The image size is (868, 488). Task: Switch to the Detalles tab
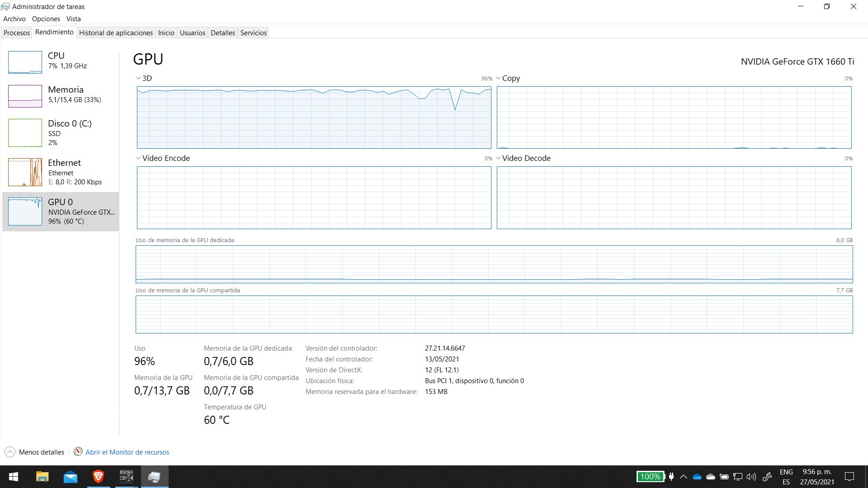222,33
